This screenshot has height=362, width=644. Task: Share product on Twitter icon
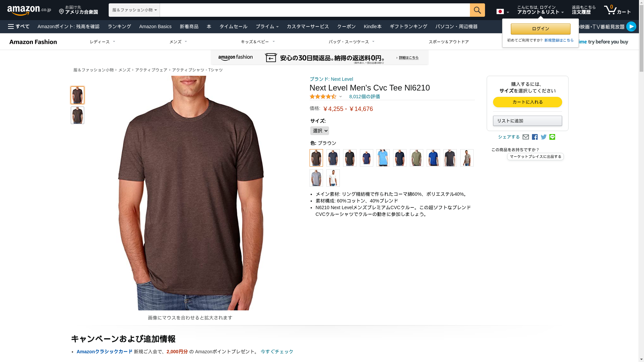[543, 137]
